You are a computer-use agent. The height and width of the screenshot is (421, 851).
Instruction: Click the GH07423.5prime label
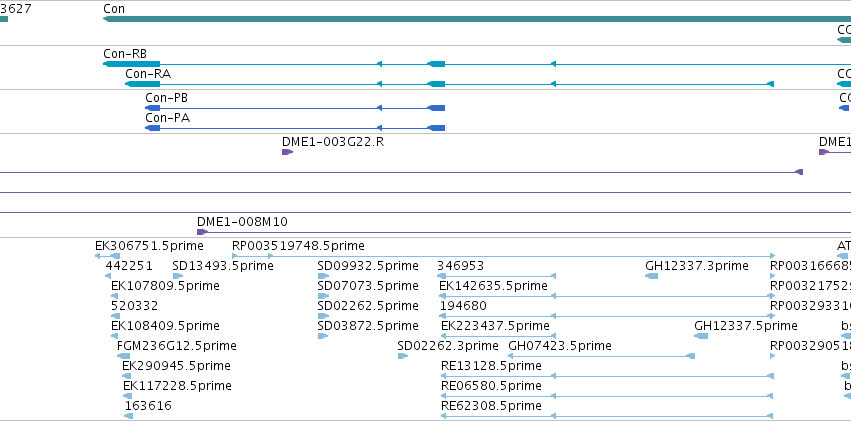pos(560,346)
